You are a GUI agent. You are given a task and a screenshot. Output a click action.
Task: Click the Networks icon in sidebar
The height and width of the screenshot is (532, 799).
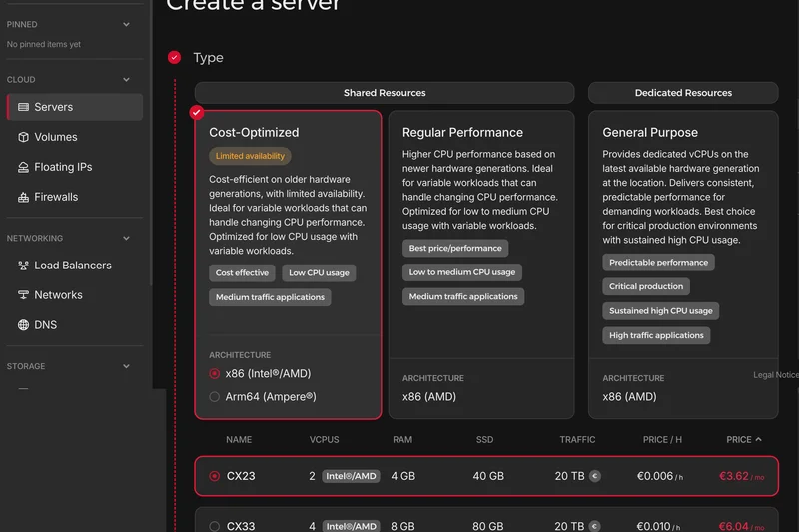[24, 295]
